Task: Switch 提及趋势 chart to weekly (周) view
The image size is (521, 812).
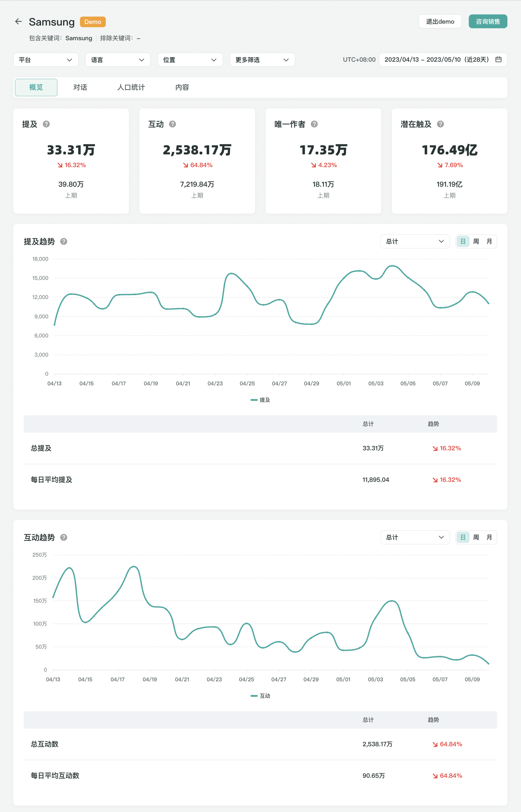Action: (x=476, y=241)
